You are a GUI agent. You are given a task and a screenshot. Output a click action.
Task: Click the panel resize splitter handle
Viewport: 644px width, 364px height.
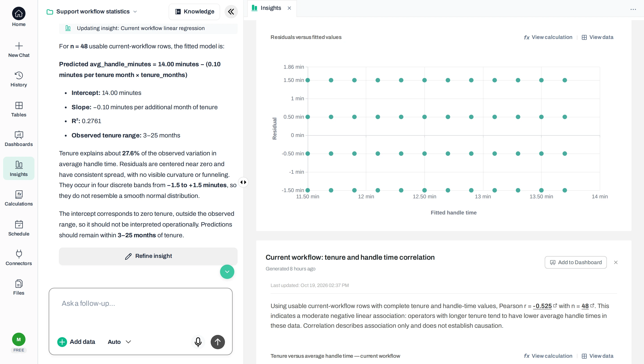[x=243, y=182]
